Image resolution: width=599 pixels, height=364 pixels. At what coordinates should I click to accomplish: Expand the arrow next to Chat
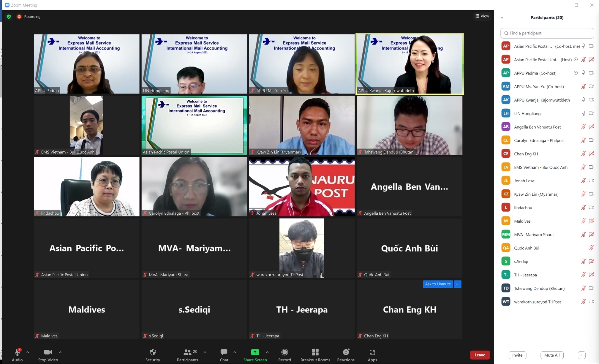(x=235, y=352)
